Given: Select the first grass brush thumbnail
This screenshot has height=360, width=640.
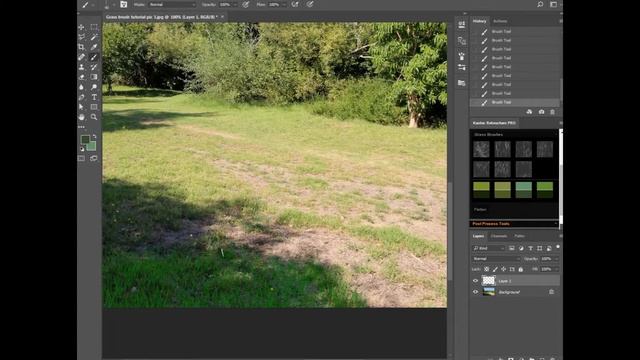Looking at the screenshot, I should (x=481, y=149).
